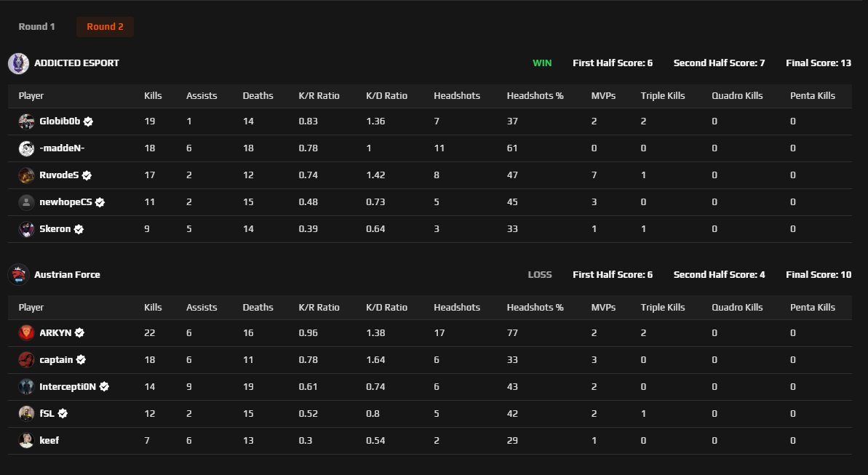This screenshot has height=475, width=868.
Task: Click RuvodeS's avatar
Action: (x=26, y=175)
